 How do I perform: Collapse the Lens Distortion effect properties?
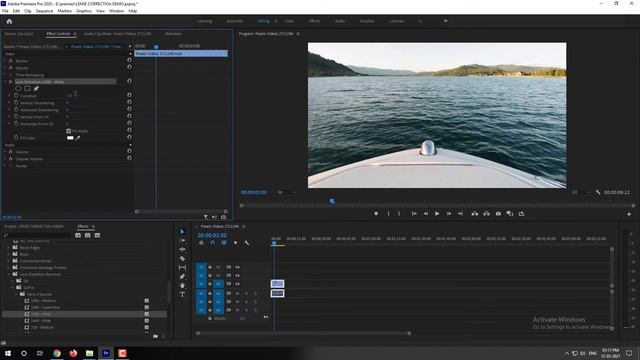(5, 82)
